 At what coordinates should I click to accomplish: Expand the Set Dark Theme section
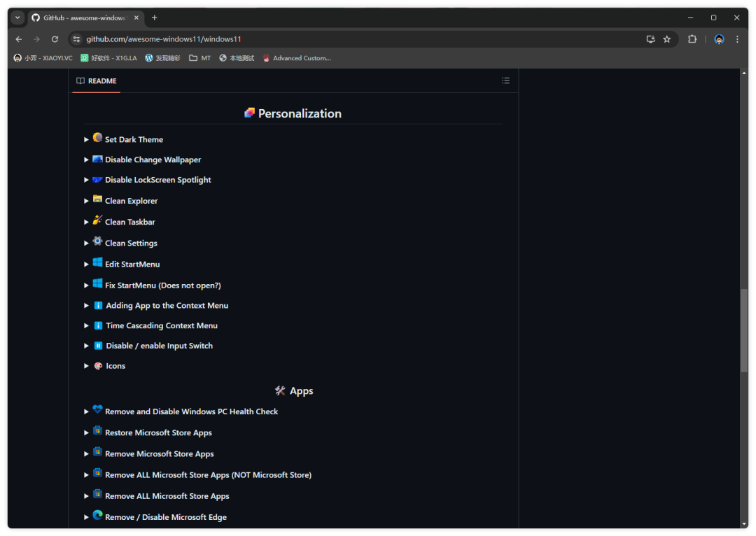[x=86, y=139]
